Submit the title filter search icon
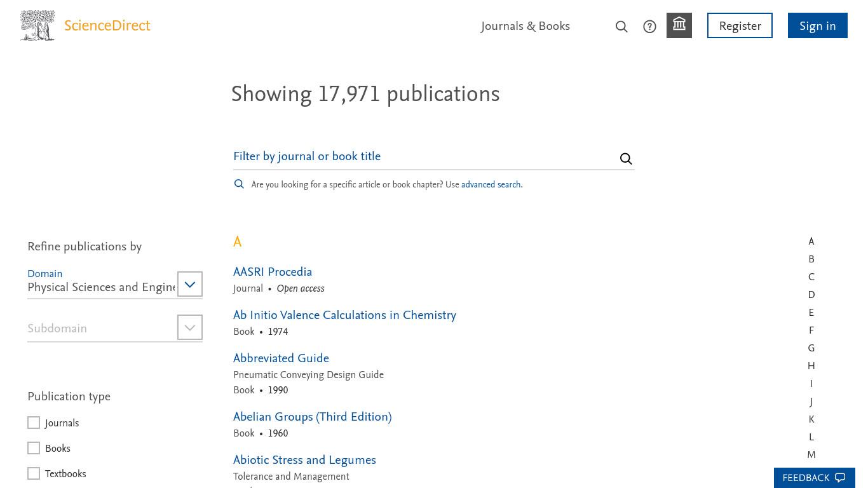This screenshot has height=488, width=868. click(x=626, y=159)
